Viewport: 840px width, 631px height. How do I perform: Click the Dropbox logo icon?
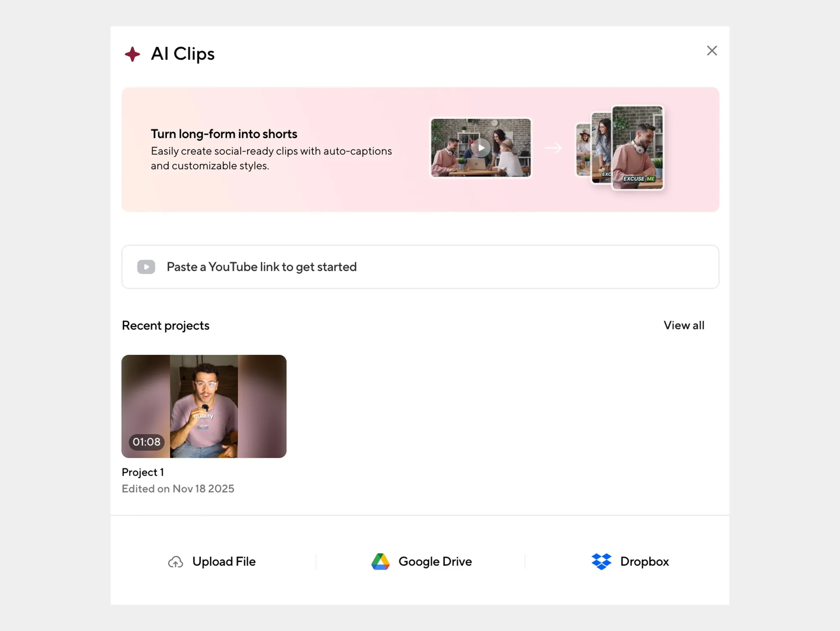click(x=601, y=562)
